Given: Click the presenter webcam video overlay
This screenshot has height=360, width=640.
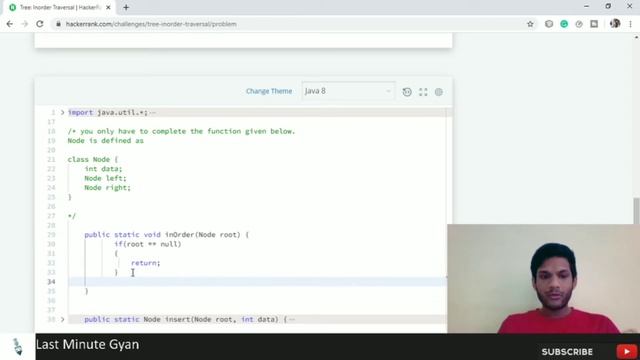Looking at the screenshot, I should [544, 279].
